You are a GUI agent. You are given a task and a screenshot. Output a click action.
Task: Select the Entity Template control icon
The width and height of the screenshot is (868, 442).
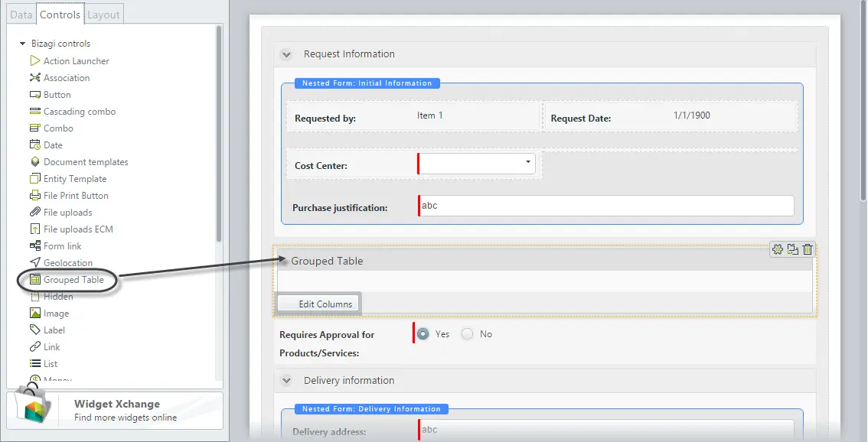pyautogui.click(x=35, y=179)
